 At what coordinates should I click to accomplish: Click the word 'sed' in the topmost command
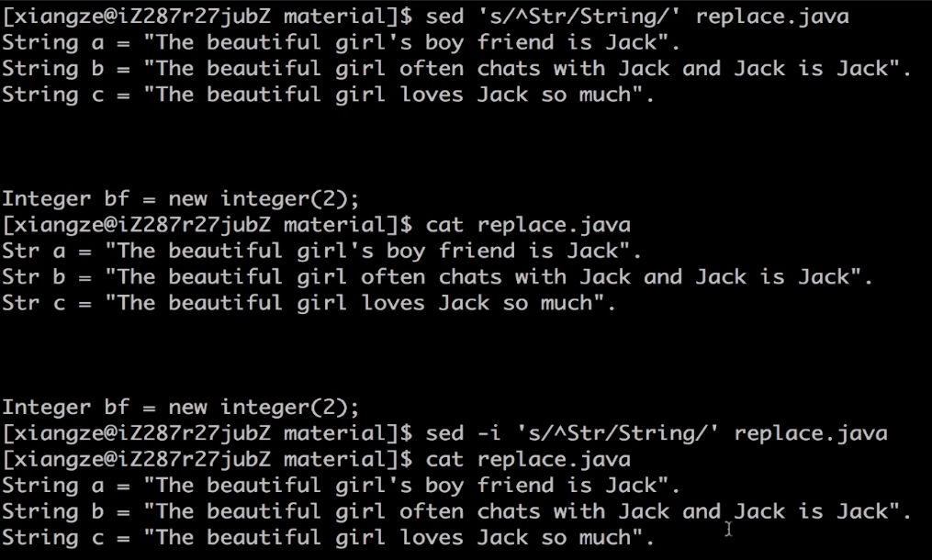coord(444,16)
